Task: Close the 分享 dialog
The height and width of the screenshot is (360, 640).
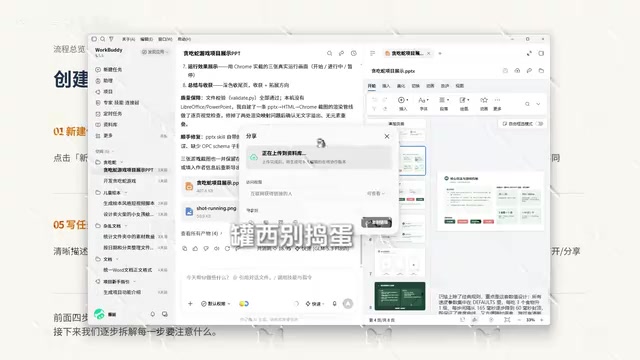Action: [387, 136]
